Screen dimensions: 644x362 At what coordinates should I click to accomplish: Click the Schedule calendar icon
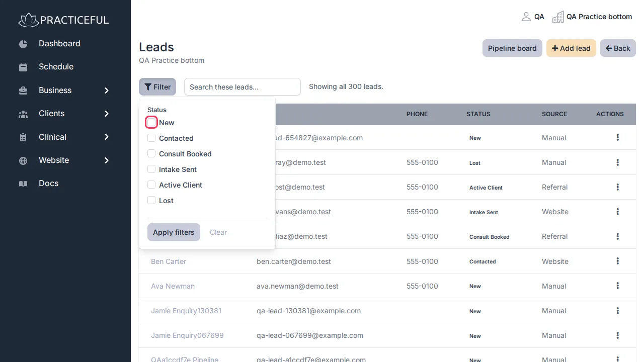coord(23,67)
